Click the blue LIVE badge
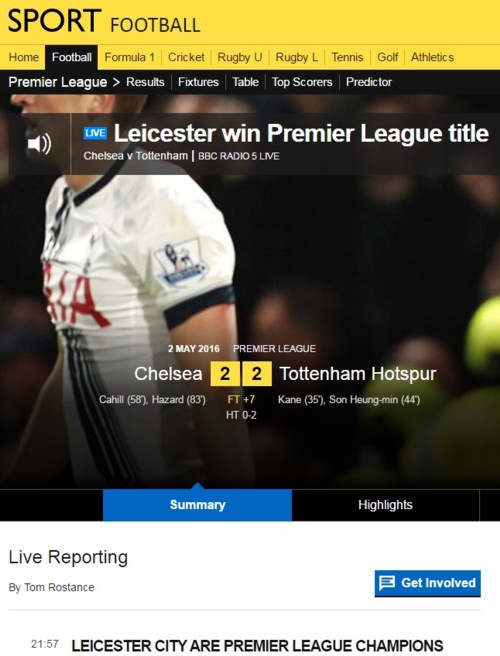The width and height of the screenshot is (500, 656). tap(95, 133)
